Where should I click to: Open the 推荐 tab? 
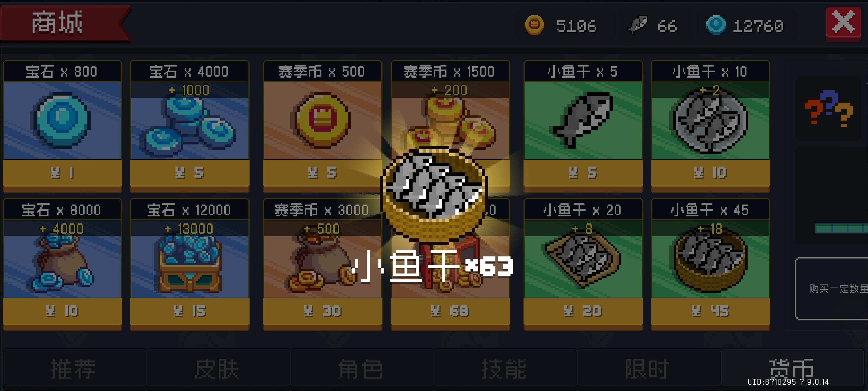coord(74,368)
